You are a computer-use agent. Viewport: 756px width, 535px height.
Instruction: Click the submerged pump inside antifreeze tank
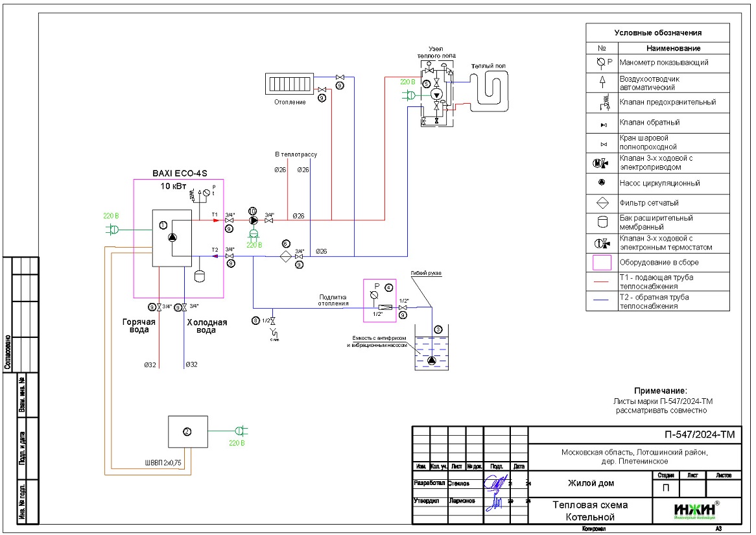pyautogui.click(x=432, y=361)
